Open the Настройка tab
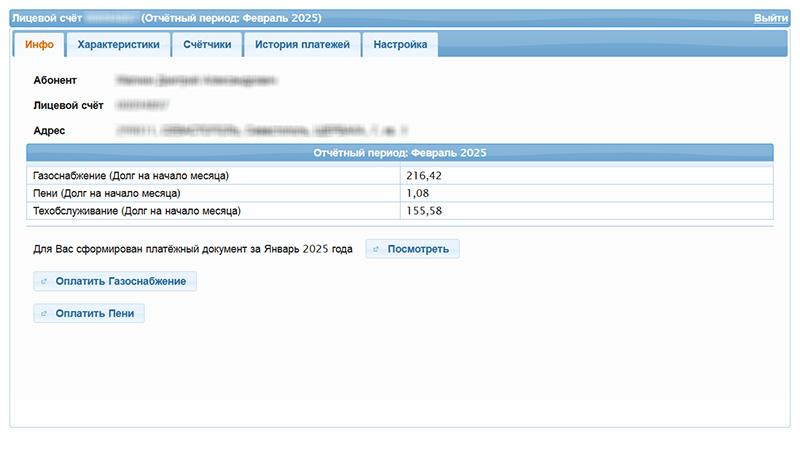This screenshot has height=450, width=800. [x=400, y=44]
